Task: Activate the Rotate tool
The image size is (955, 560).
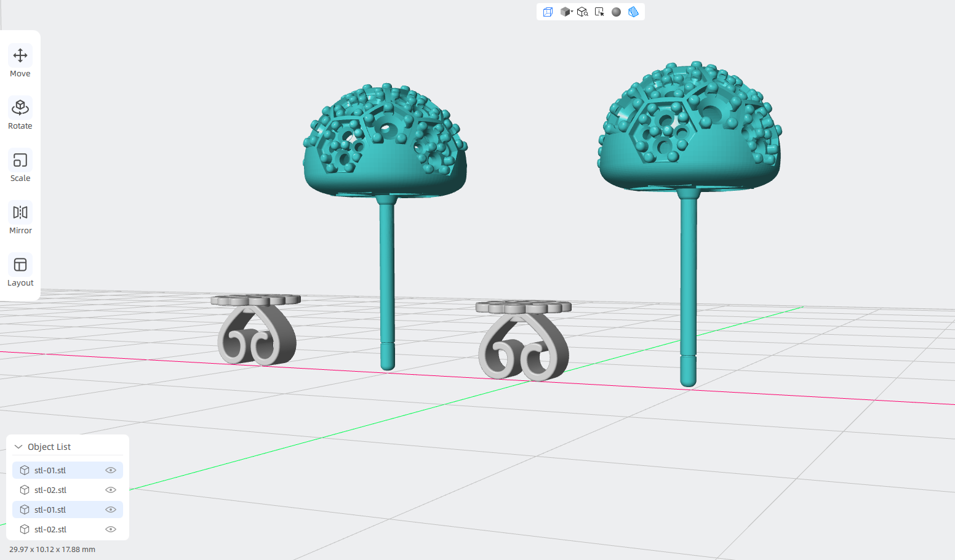Action: 20,114
